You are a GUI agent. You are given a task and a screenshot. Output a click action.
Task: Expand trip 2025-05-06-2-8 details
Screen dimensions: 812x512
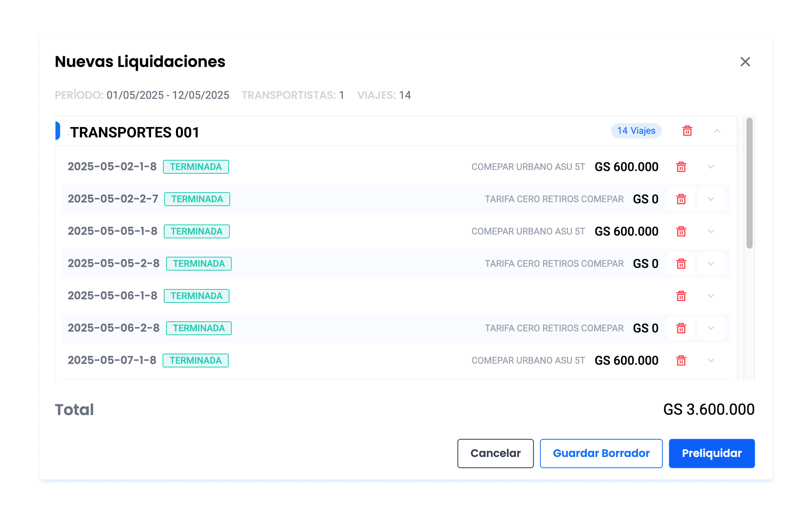[710, 328]
